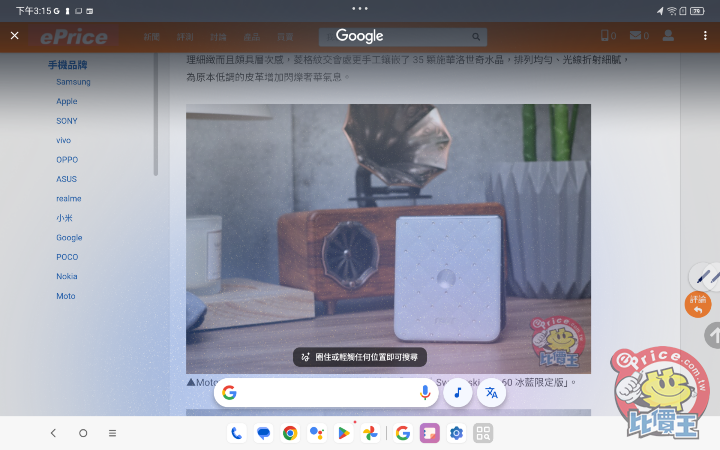
Task: Open realme brand link
Action: pyautogui.click(x=69, y=199)
